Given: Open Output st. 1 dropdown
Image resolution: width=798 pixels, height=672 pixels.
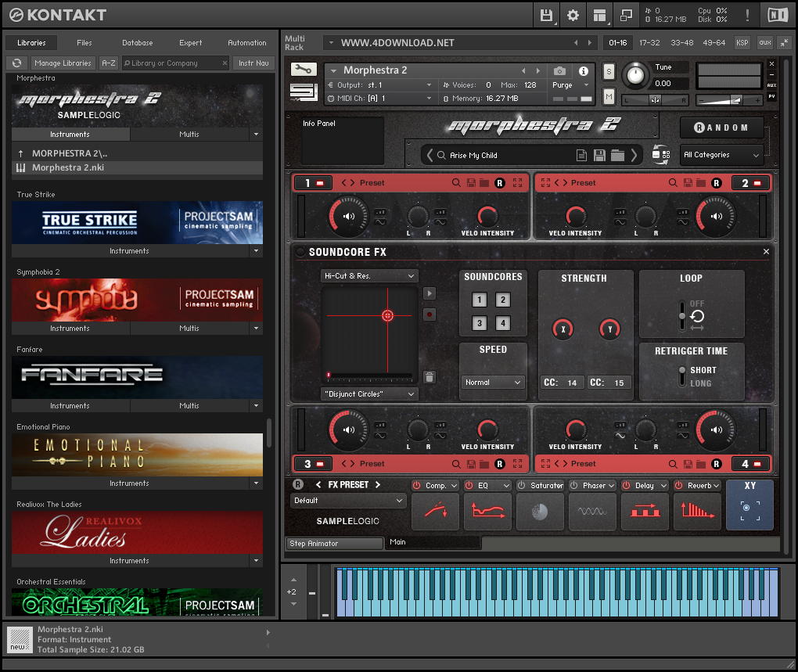Looking at the screenshot, I should [380, 85].
